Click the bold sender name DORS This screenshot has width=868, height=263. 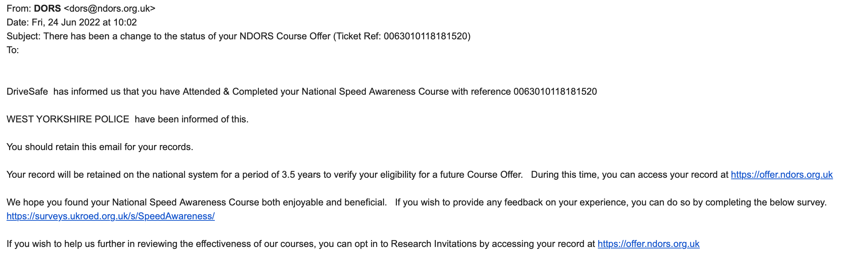[47, 9]
